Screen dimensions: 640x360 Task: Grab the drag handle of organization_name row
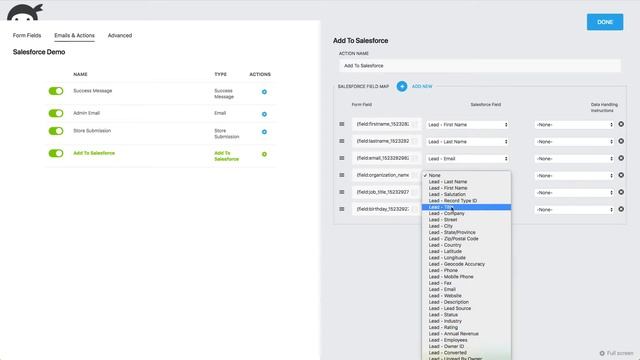342,175
